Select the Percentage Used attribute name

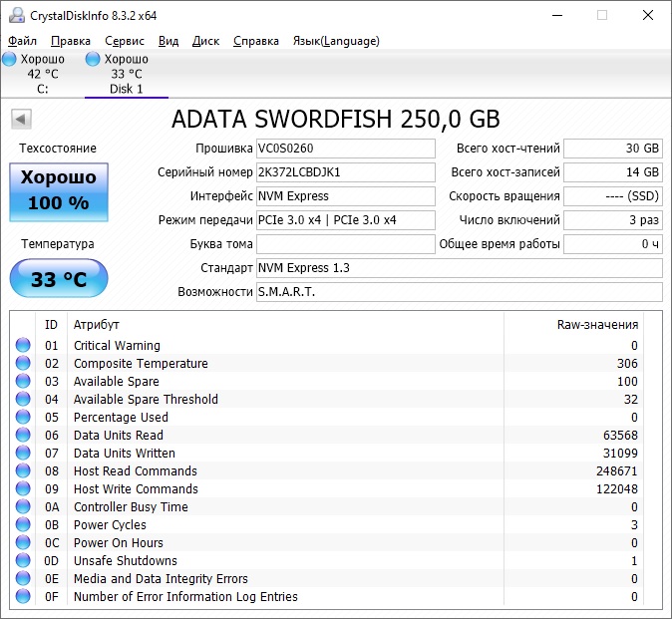[x=121, y=418]
